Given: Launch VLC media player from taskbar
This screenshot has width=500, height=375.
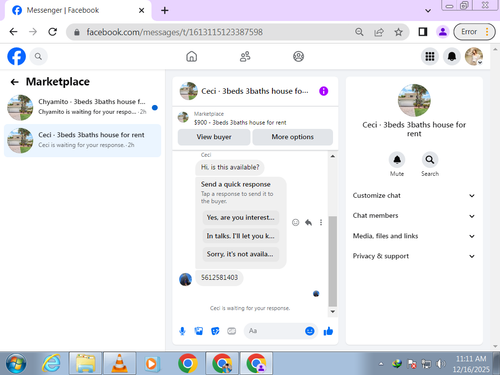Looking at the screenshot, I should (x=119, y=363).
